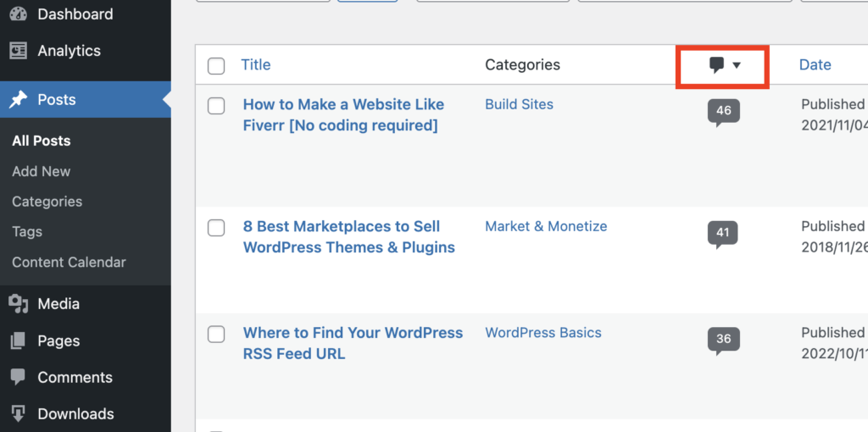Viewport: 868px width, 432px height.
Task: Click the Analytics chart icon
Action: coord(19,51)
